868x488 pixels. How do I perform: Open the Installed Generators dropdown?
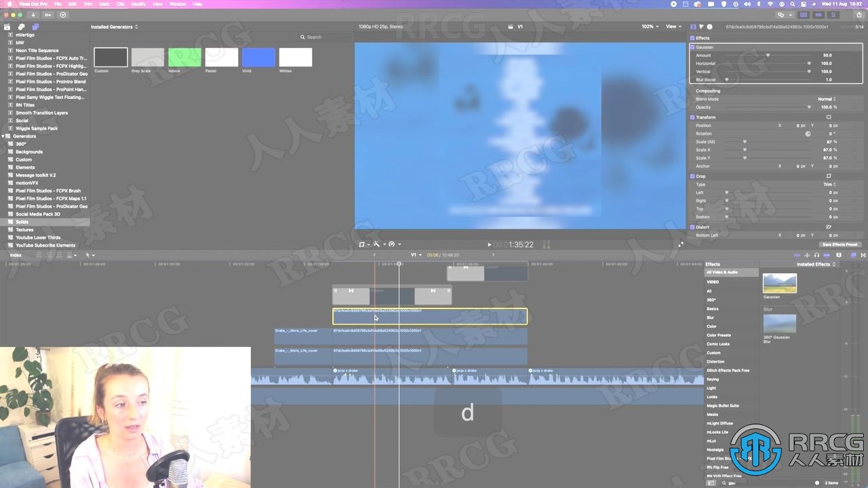[115, 27]
